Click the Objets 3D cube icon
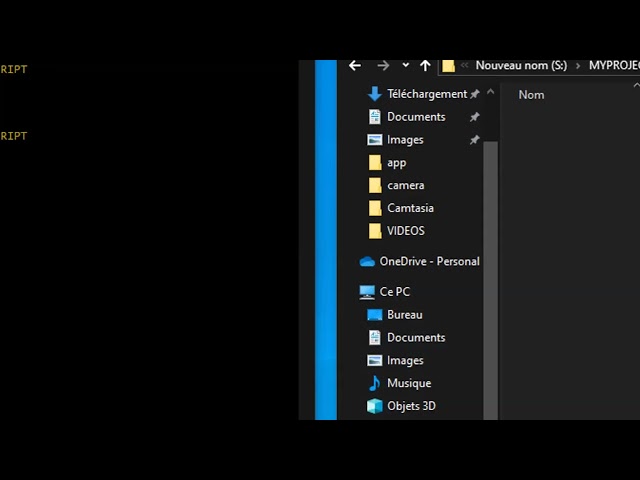The height and width of the screenshot is (480, 640). (374, 406)
